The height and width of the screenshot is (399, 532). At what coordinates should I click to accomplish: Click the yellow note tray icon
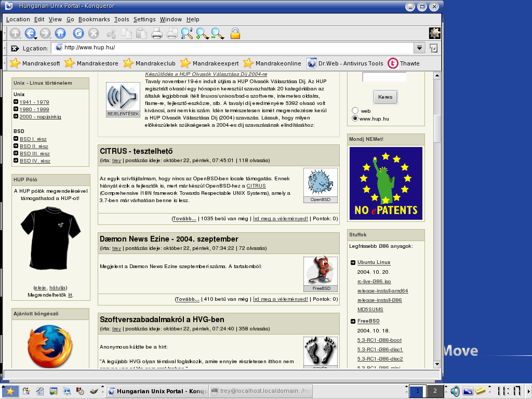(x=480, y=391)
